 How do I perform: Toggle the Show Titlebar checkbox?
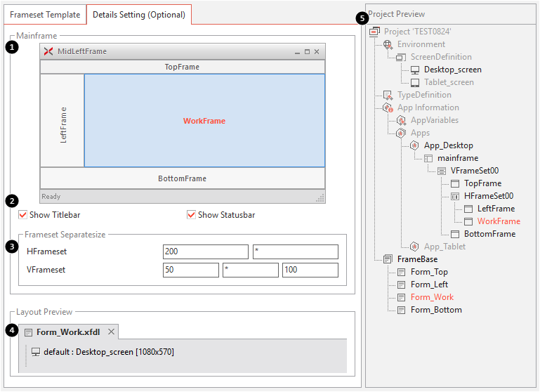pos(23,215)
